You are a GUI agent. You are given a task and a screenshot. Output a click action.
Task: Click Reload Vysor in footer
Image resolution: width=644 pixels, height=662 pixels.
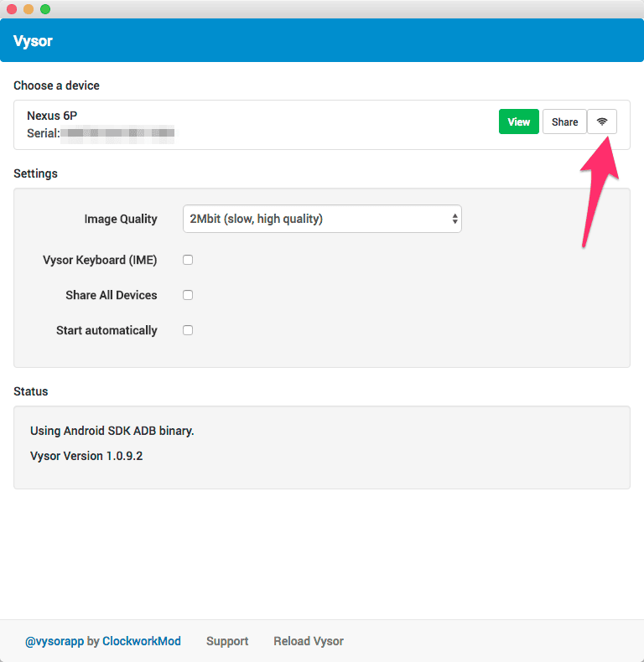tap(309, 641)
